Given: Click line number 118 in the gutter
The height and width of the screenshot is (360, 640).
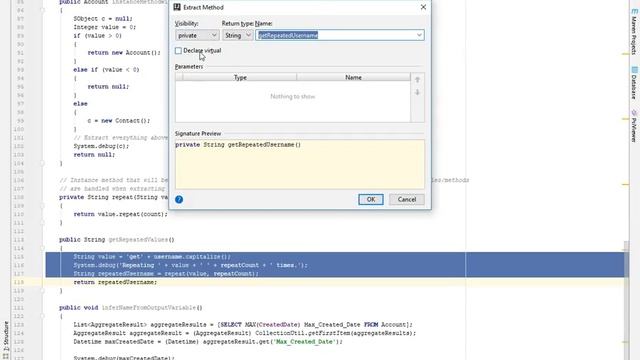Looking at the screenshot, I should (19, 282).
